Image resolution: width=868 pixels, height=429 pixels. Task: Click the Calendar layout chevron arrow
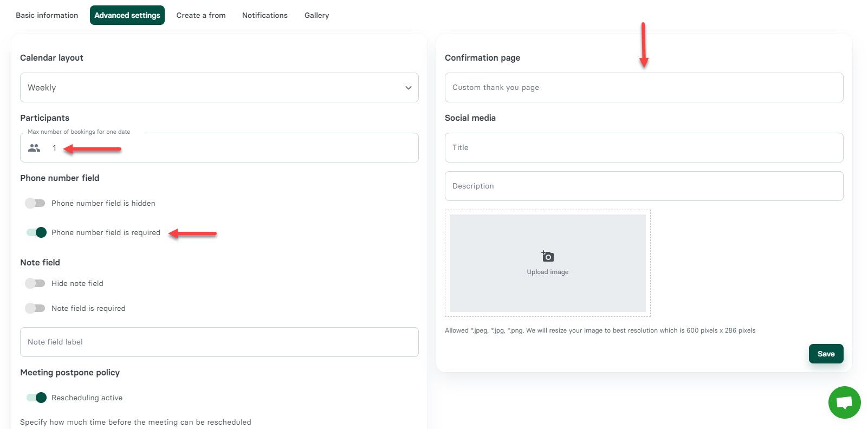(x=408, y=88)
